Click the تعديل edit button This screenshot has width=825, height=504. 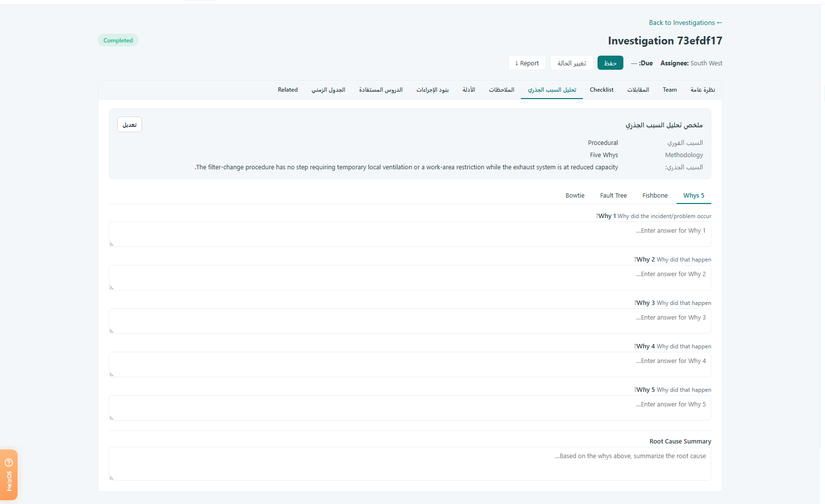pyautogui.click(x=129, y=124)
